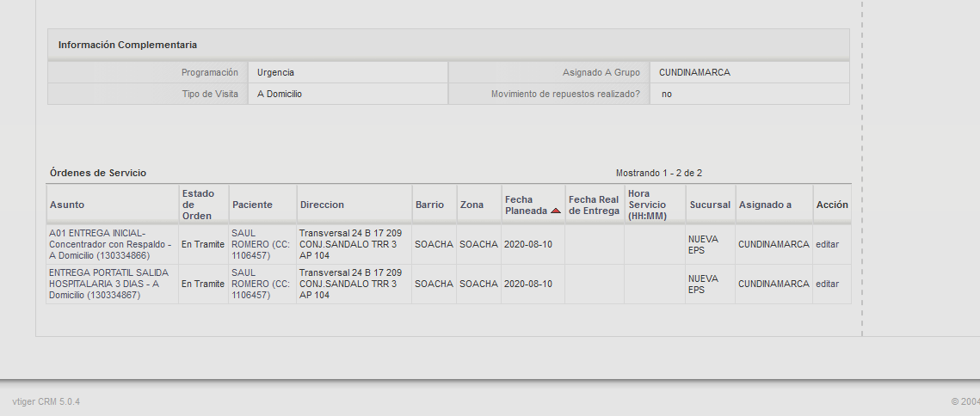The width and height of the screenshot is (980, 416).
Task: Open CUNDINAMARCA assignee in second order row
Action: tap(774, 284)
